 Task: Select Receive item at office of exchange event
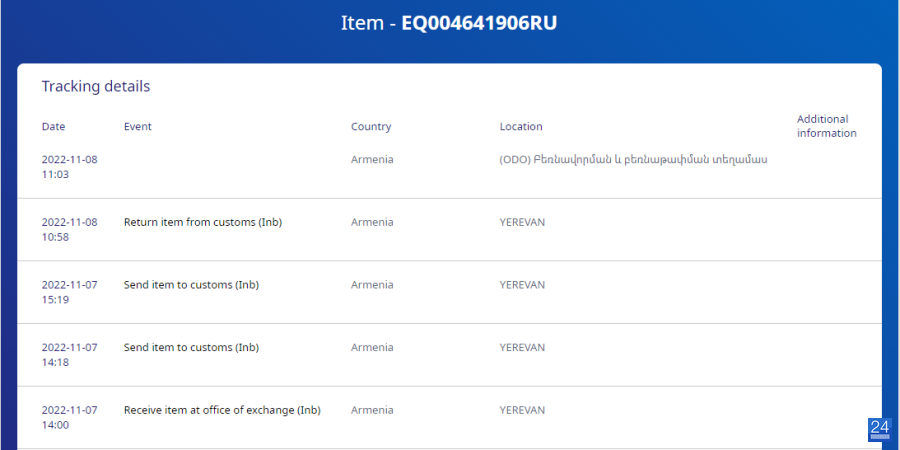(x=222, y=410)
